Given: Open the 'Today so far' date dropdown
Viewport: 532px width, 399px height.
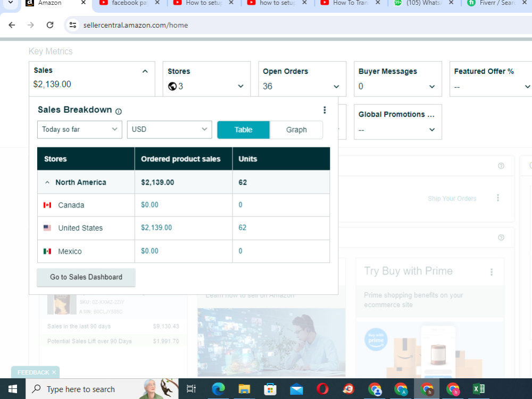Looking at the screenshot, I should click(x=80, y=129).
